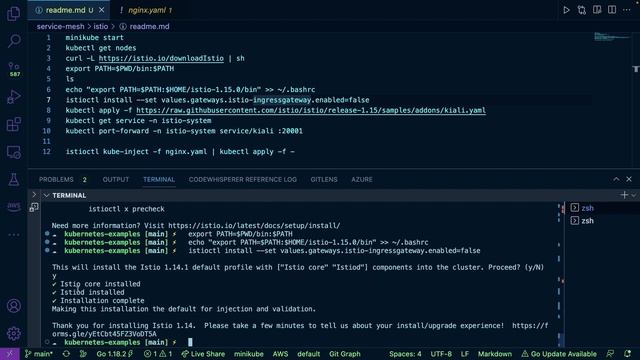Open launch profile dropdown next to plus
The height and width of the screenshot is (360, 640).
tap(634, 196)
